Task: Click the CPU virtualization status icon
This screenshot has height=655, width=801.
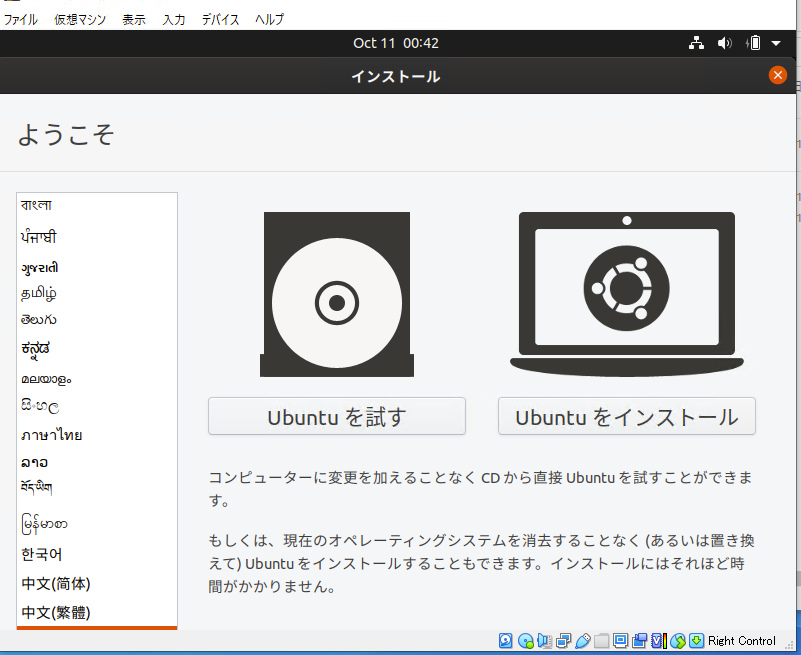Action: 658,640
